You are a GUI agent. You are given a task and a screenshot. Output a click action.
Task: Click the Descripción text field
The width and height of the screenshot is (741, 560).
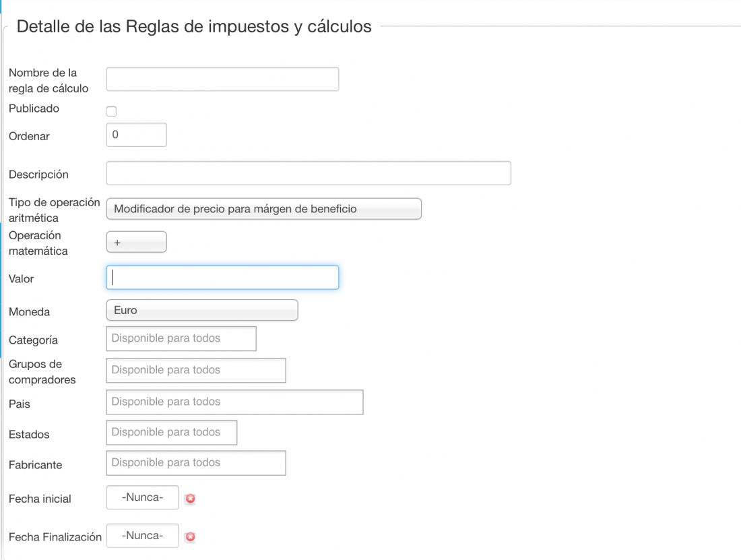point(309,173)
